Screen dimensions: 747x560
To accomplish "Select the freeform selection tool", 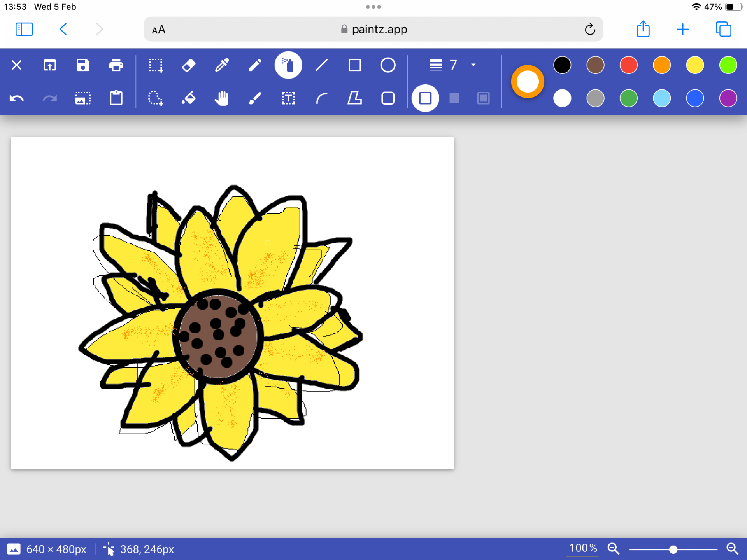I will pyautogui.click(x=155, y=98).
